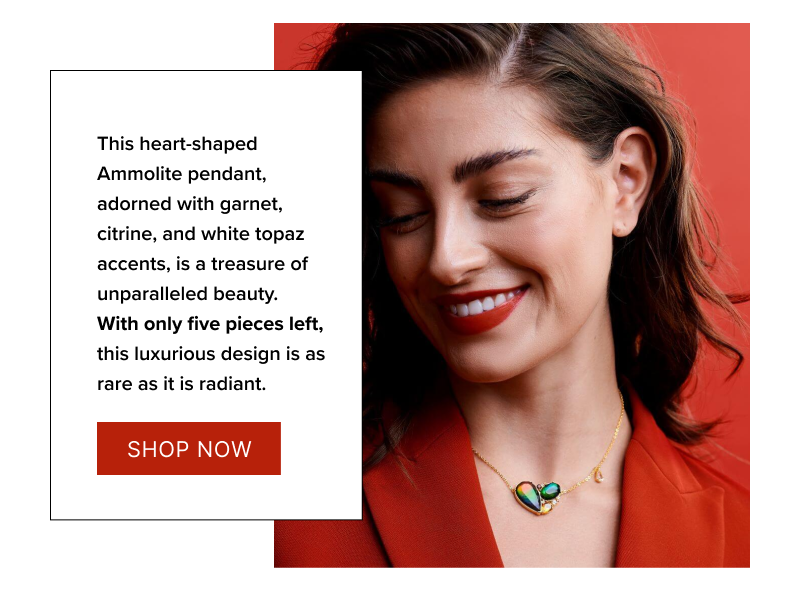Click the red SHOP NOW button
Viewport: 800px width, 612px height.
(x=189, y=448)
